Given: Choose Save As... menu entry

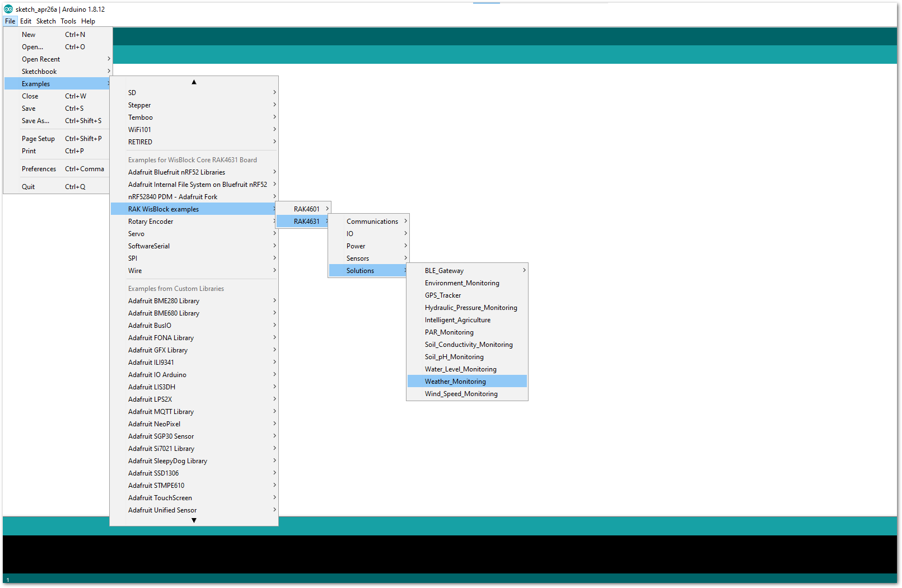Looking at the screenshot, I should 58,121.
